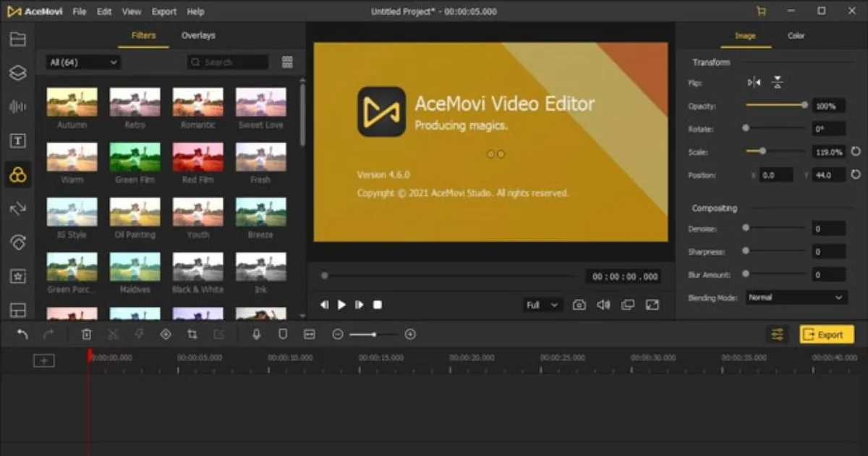The image size is (868, 456).
Task: Select the Image tab in properties panel
Action: [x=745, y=35]
